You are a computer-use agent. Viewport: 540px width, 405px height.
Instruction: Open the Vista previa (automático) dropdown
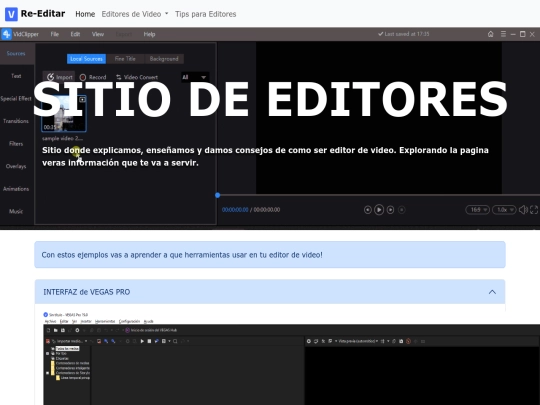coord(358,341)
